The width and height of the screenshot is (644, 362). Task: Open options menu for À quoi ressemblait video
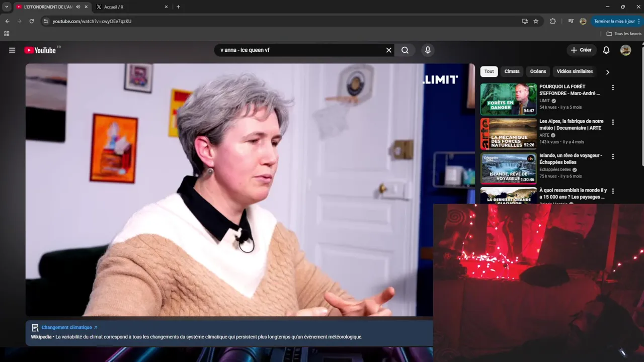[x=613, y=191]
